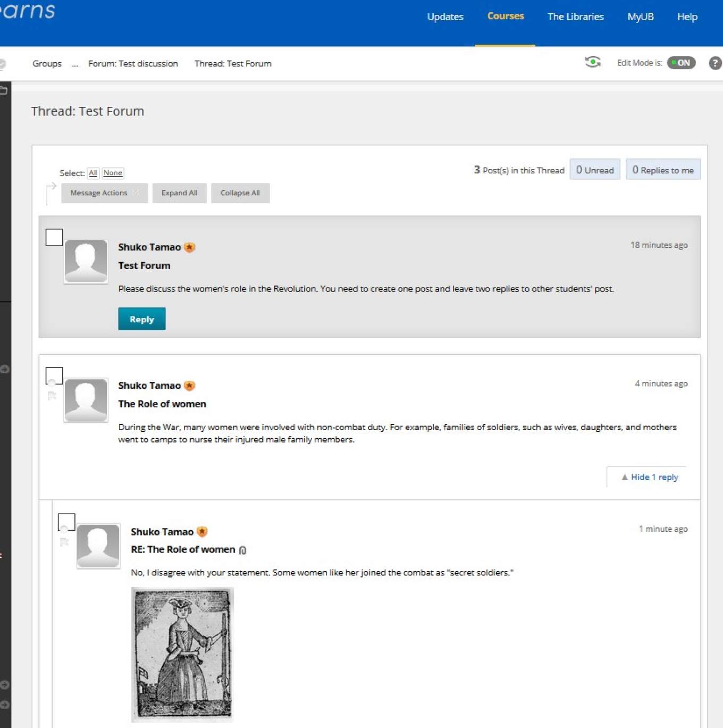Image resolution: width=723 pixels, height=728 pixels.
Task: Open the Courses tab
Action: [x=505, y=16]
